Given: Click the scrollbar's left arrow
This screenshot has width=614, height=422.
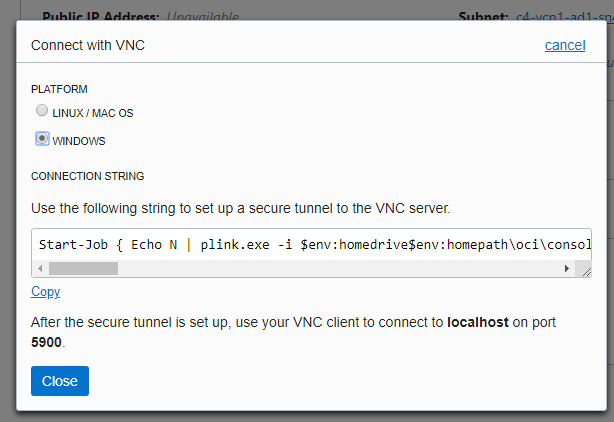Looking at the screenshot, I should click(x=40, y=268).
